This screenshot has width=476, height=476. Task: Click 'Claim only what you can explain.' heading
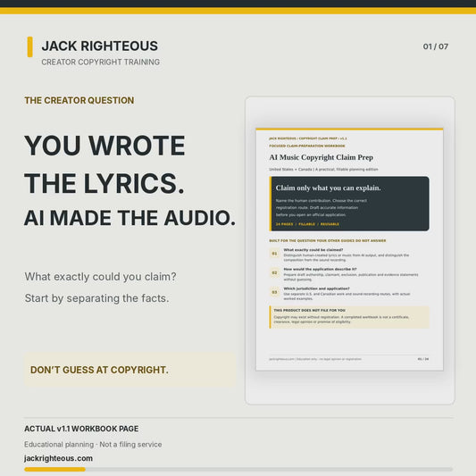tap(328, 188)
